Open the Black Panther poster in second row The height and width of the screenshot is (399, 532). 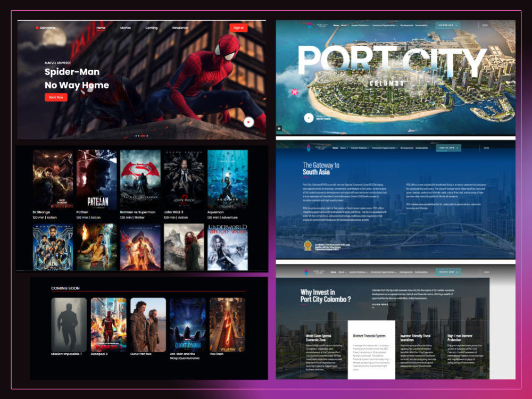(x=53, y=247)
